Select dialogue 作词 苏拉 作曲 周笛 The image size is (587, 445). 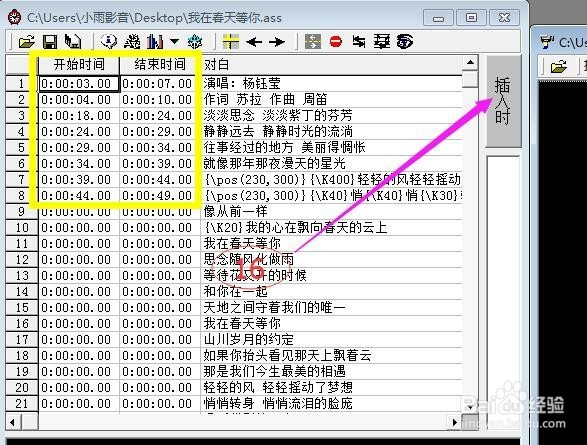332,100
